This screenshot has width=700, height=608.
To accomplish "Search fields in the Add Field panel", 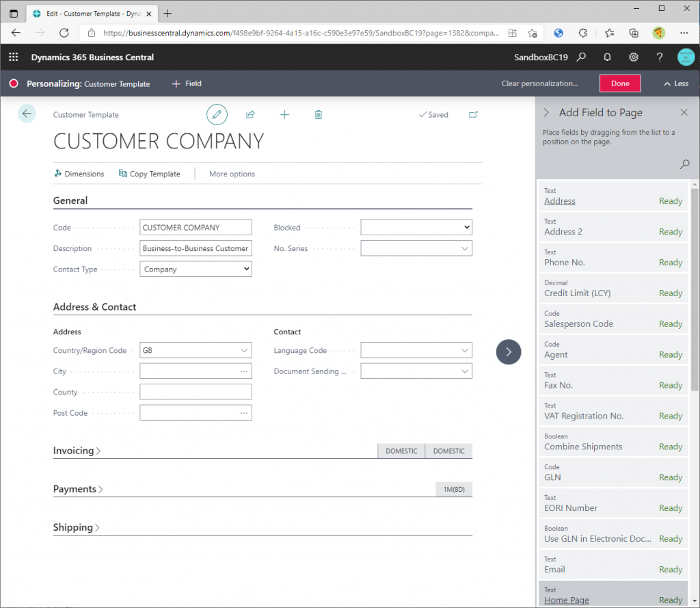I will (684, 164).
